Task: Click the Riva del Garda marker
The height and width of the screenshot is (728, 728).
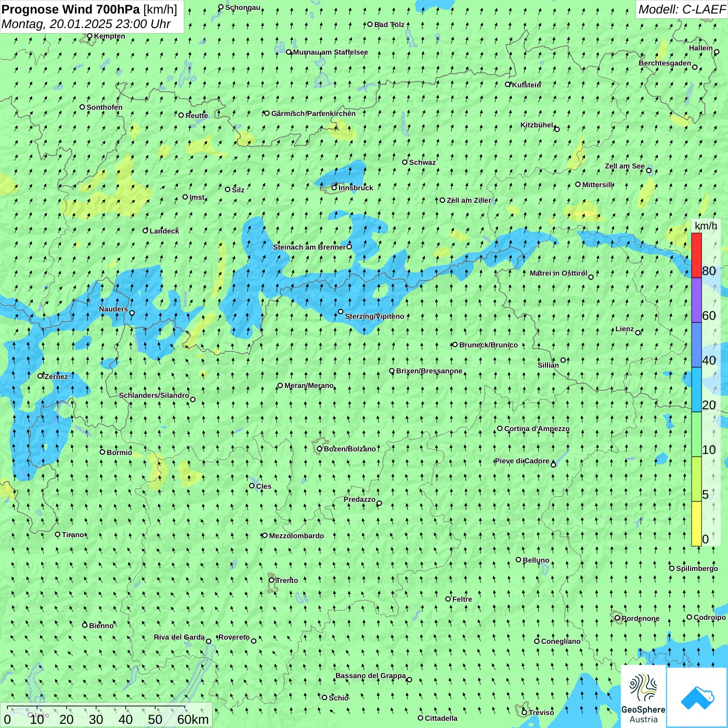Action: coord(209,641)
